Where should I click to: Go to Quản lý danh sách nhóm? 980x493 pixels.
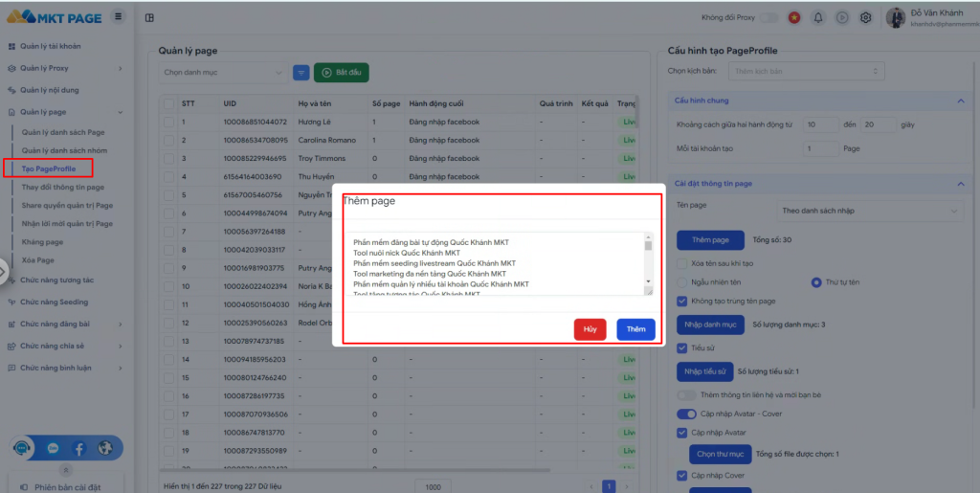64,150
